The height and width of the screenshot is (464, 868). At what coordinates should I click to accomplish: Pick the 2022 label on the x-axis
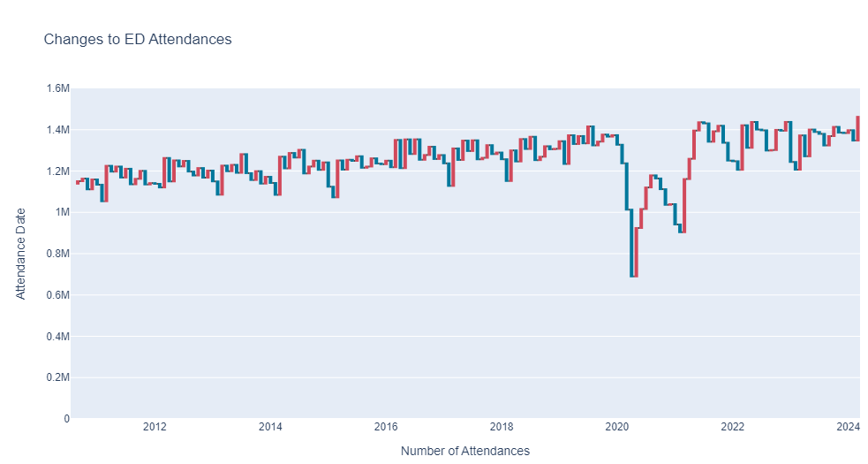(732, 426)
